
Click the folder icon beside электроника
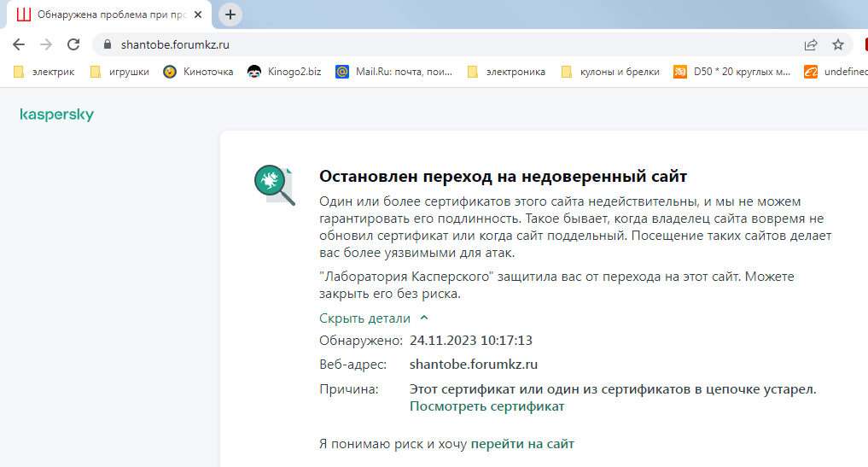[473, 72]
